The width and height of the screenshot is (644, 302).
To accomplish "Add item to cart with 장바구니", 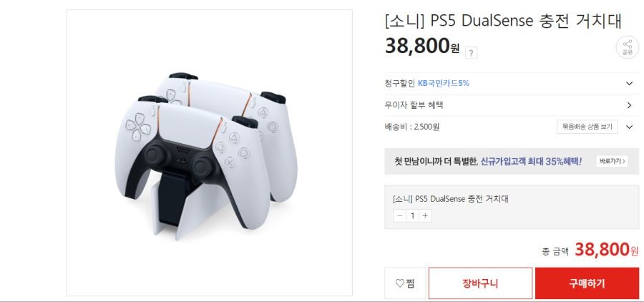I will coord(480,283).
